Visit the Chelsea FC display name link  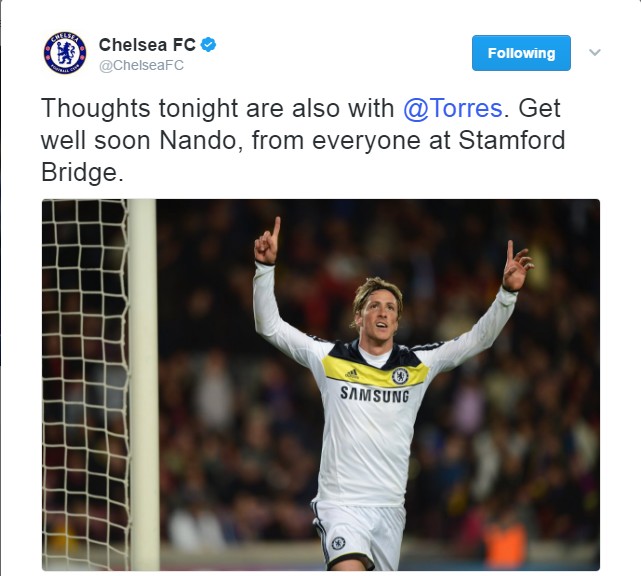tap(147, 45)
